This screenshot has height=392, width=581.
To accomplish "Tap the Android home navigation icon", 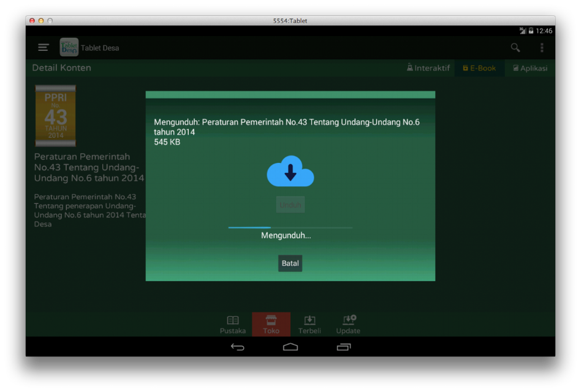I will tap(290, 347).
